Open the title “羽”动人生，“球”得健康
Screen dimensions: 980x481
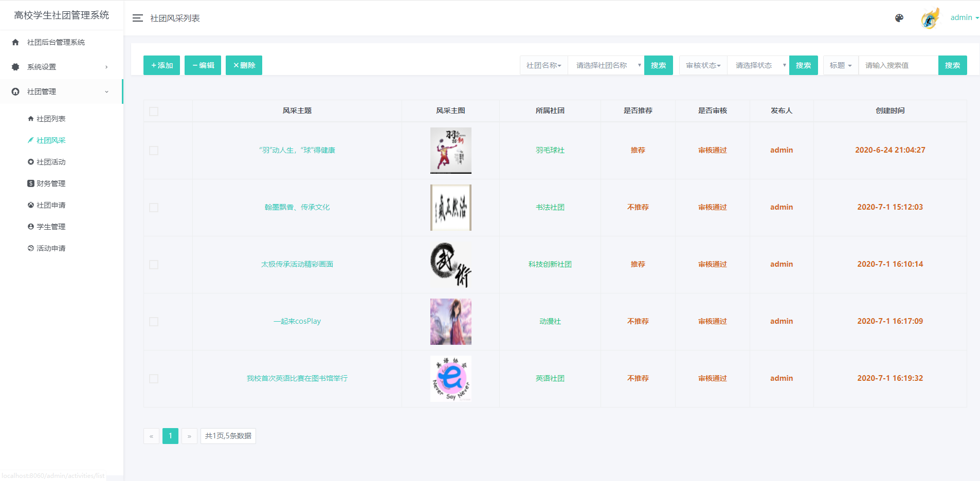(x=297, y=150)
